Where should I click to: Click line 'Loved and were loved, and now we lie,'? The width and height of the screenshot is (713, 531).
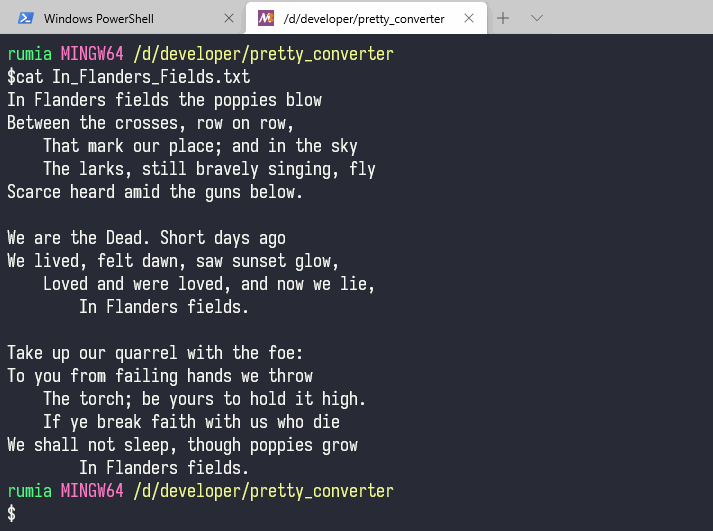[x=209, y=284]
